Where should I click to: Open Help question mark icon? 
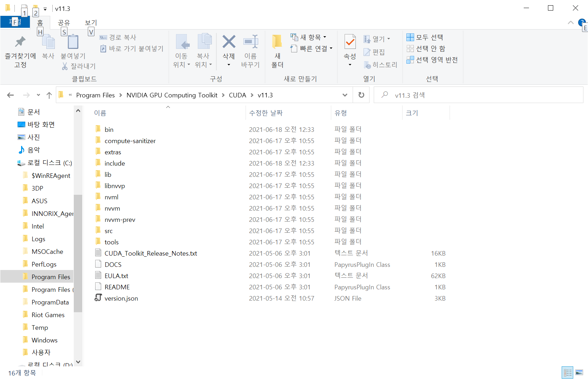tap(582, 23)
